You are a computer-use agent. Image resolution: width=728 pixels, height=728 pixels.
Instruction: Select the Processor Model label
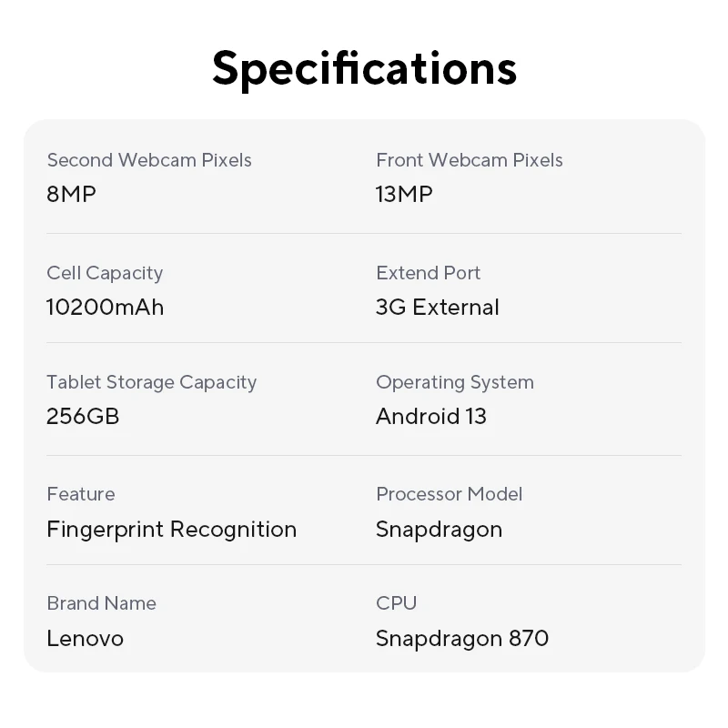click(x=449, y=494)
